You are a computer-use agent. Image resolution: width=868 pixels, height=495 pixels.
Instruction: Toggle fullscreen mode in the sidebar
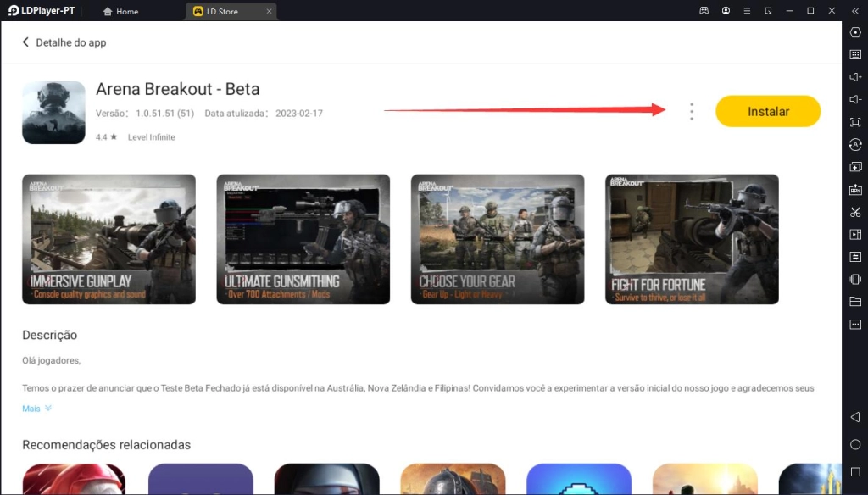coord(854,122)
